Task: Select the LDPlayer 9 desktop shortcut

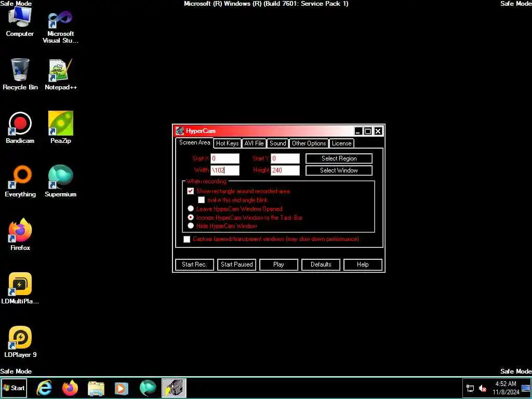Action: [20, 342]
